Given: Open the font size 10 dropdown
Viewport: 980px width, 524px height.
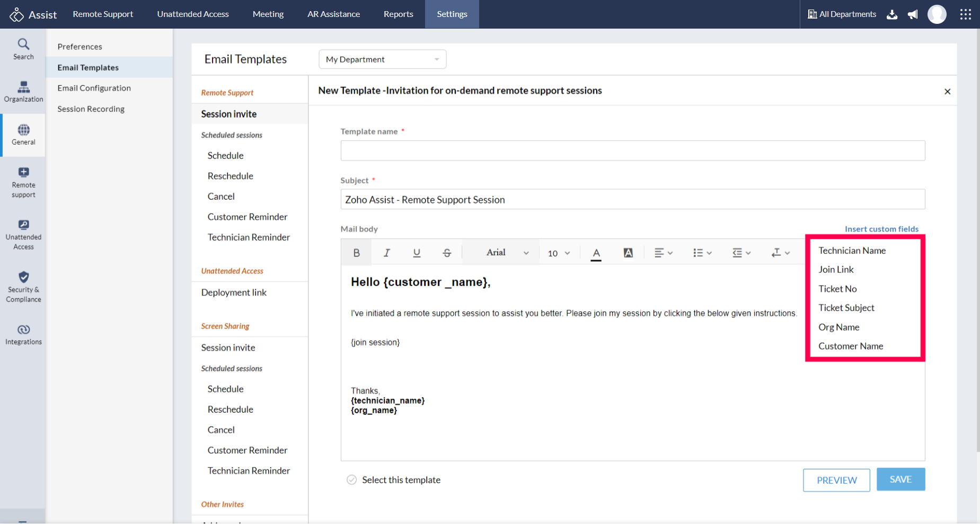Looking at the screenshot, I should coord(559,253).
